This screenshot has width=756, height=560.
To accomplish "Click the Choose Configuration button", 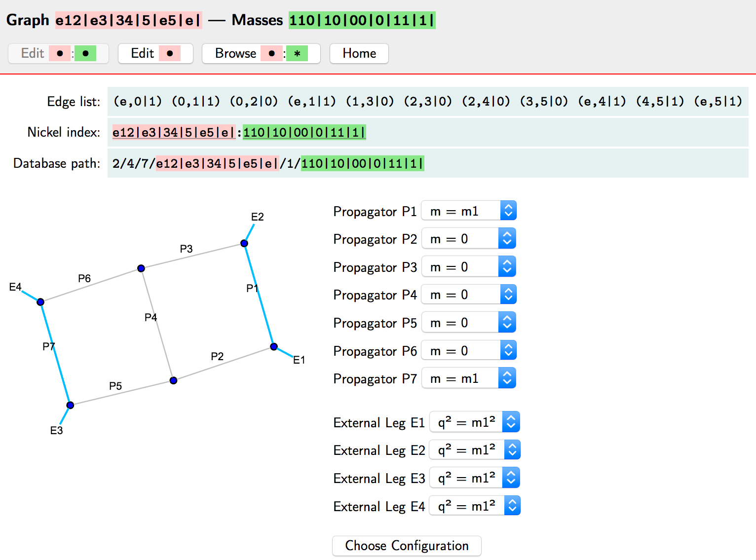I will coord(407,546).
